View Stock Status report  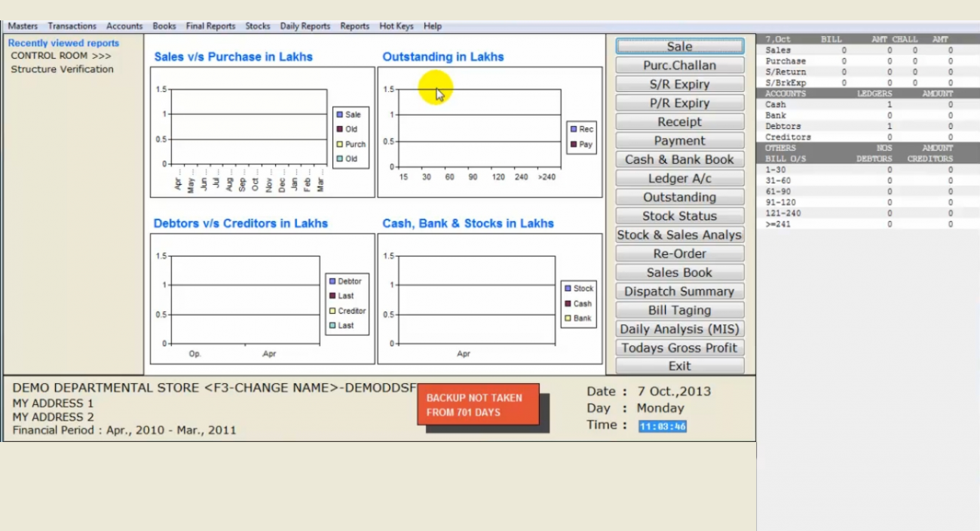pyautogui.click(x=679, y=216)
